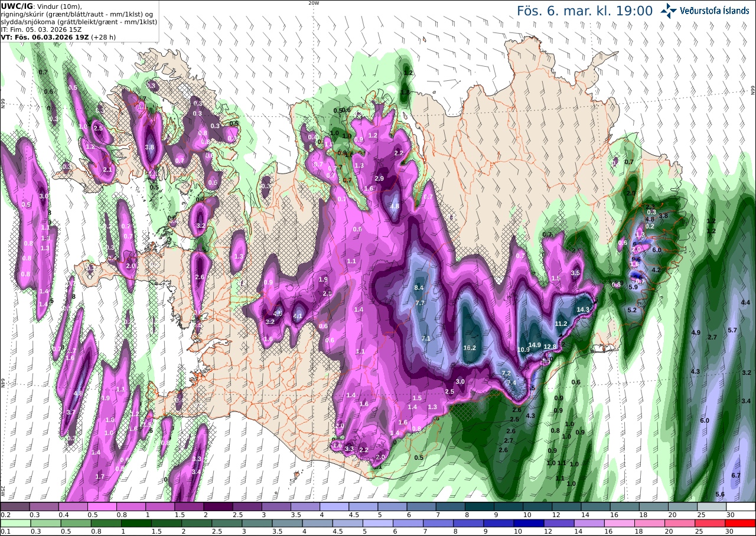
Task: Click the '5.9' value on the east coast
Action: pos(633,287)
